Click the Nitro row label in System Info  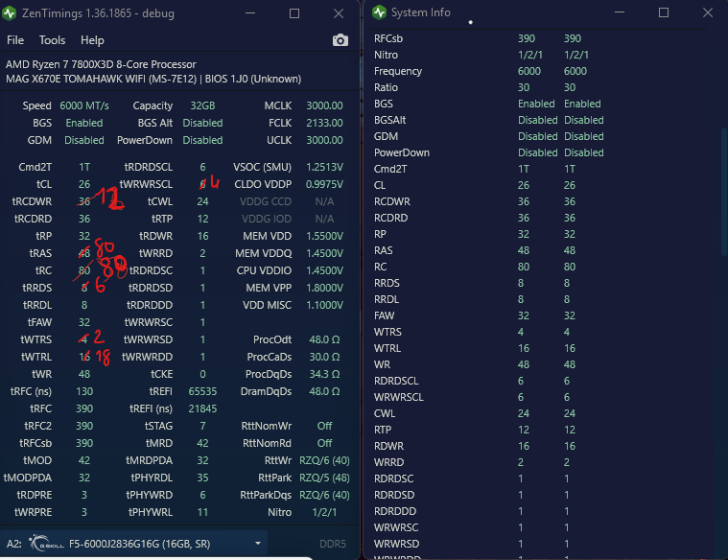tap(386, 55)
